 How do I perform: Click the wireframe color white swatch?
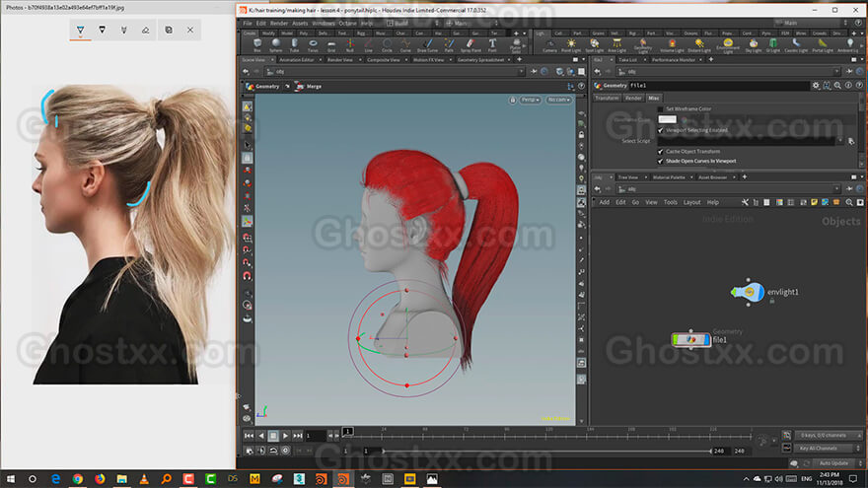[667, 119]
